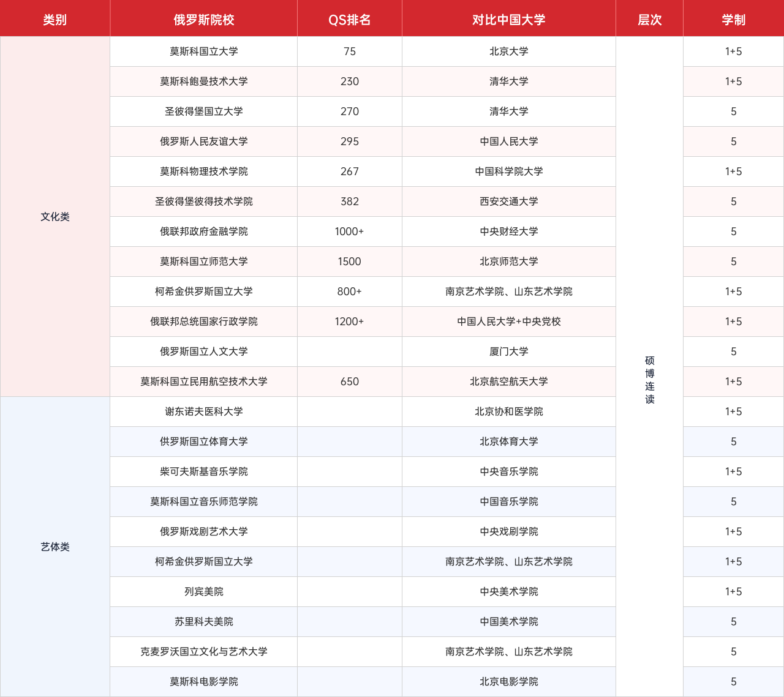
Task: Click the 中央财经大学 cell
Action: tap(509, 232)
